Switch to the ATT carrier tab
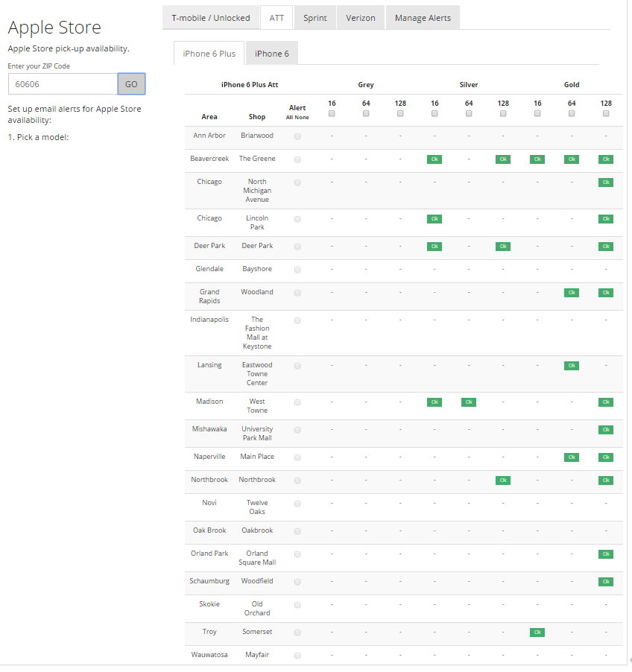 [x=276, y=18]
